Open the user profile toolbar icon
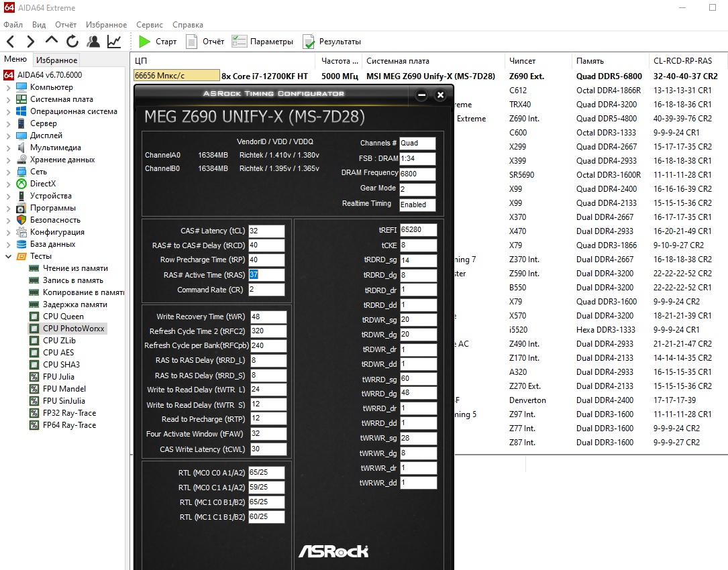Image resolution: width=728 pixels, height=570 pixels. tap(93, 42)
